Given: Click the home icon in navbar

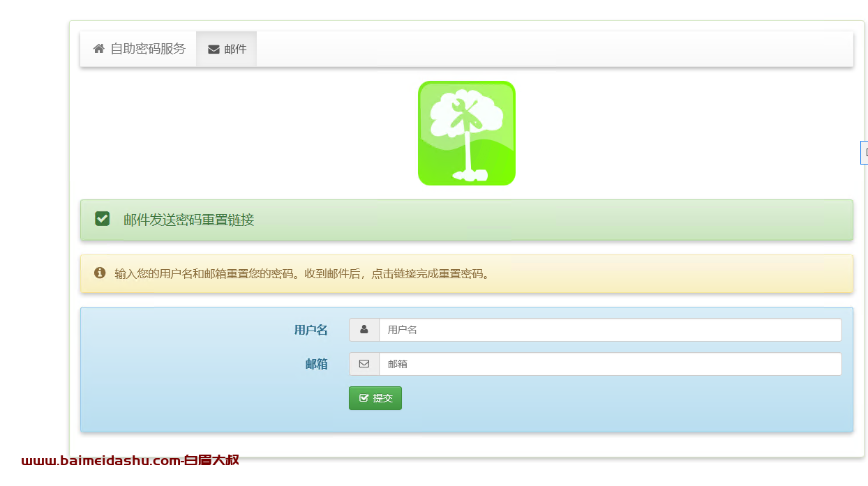Looking at the screenshot, I should [x=99, y=49].
